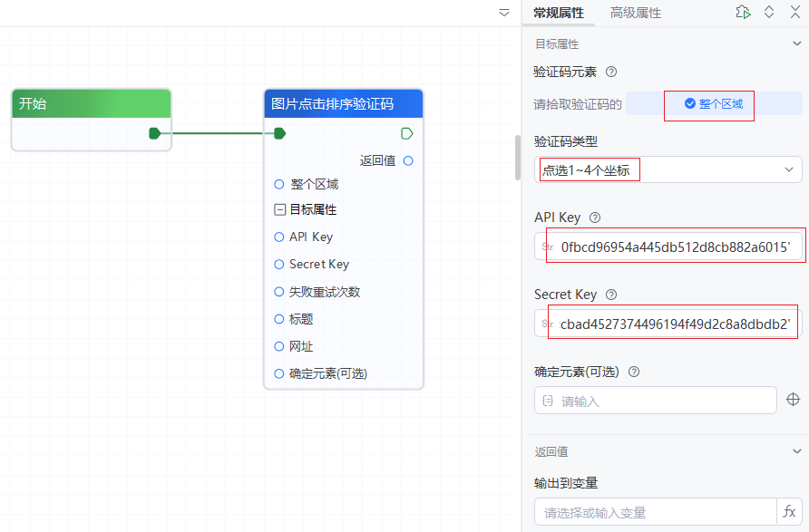Collapse the 返回值 section in properties panel

point(796,451)
